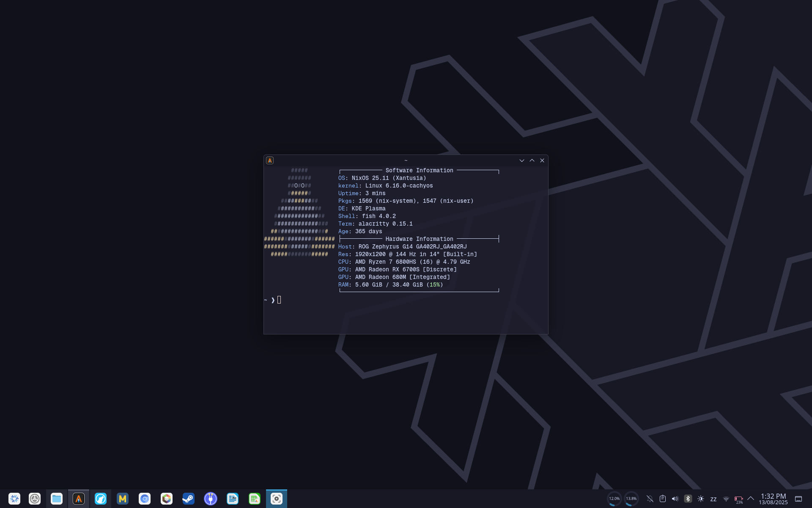Toggle Bluetooth from the system tray
Screen dimensions: 812x508
(688, 499)
